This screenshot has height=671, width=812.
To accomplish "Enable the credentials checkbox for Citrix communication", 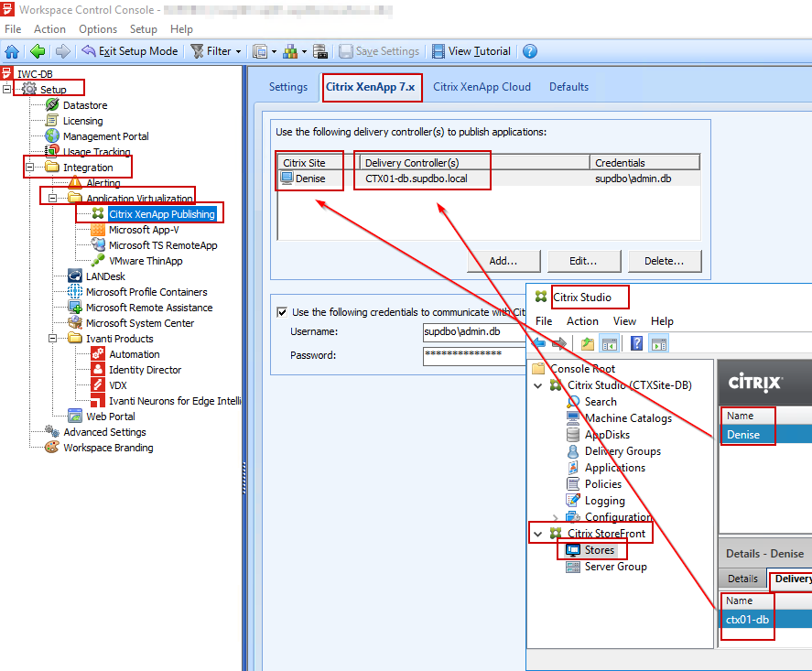I will click(x=283, y=309).
